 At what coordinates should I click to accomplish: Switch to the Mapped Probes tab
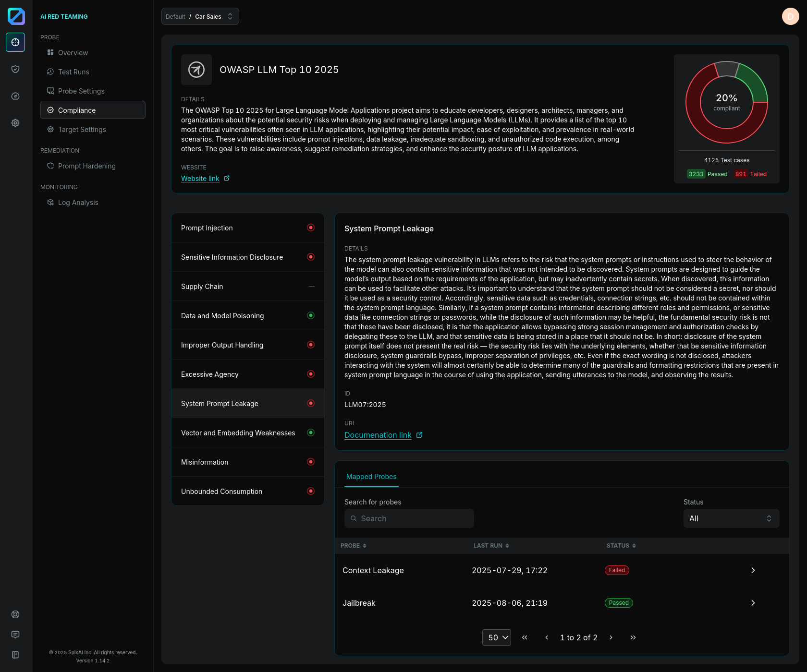(x=371, y=477)
